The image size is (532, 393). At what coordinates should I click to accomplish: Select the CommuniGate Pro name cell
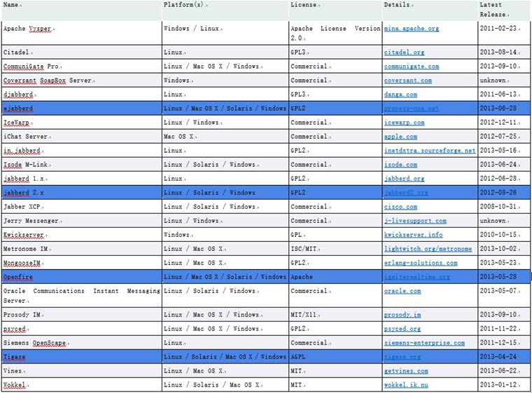[x=82, y=67]
